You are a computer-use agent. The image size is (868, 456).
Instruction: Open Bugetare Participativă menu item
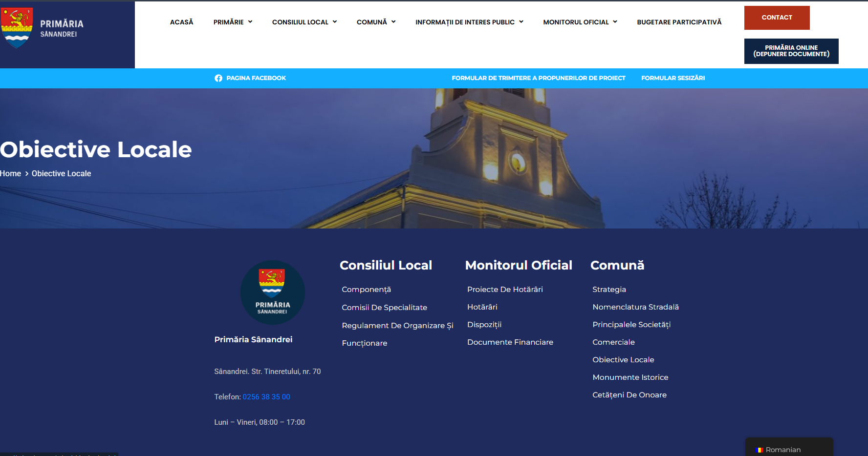[x=679, y=22]
